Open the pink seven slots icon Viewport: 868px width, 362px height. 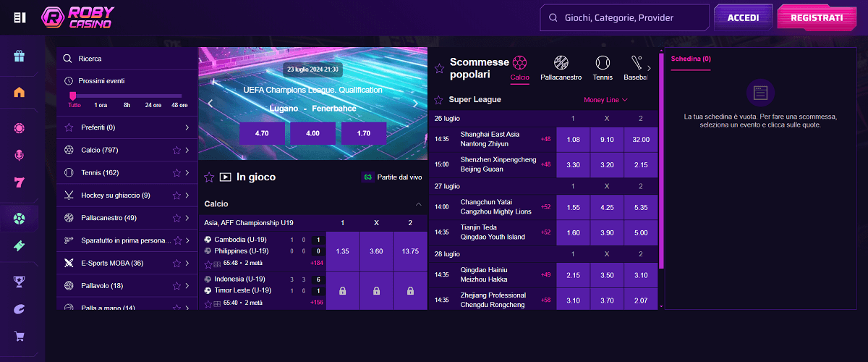pyautogui.click(x=20, y=182)
